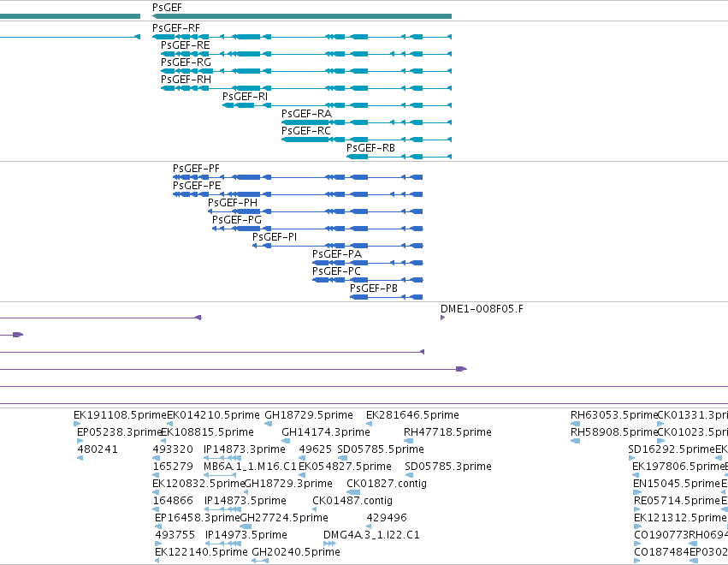The image size is (728, 565).
Task: Click the 165279 feature label
Action: 173,466
